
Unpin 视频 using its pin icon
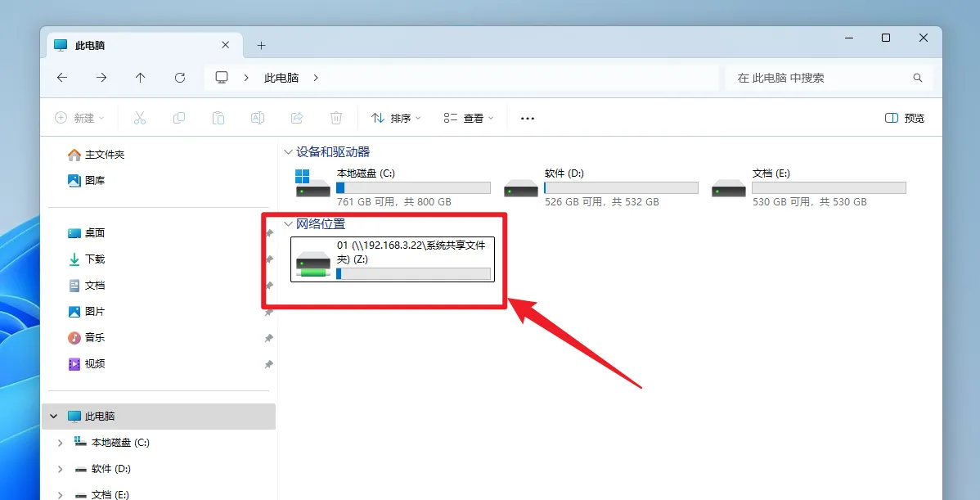(269, 364)
